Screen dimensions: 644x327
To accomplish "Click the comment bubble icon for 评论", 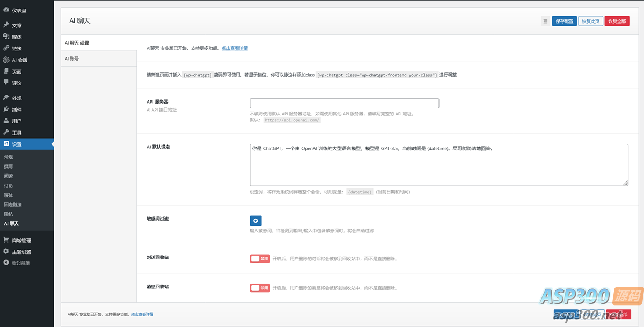I will (x=6, y=83).
